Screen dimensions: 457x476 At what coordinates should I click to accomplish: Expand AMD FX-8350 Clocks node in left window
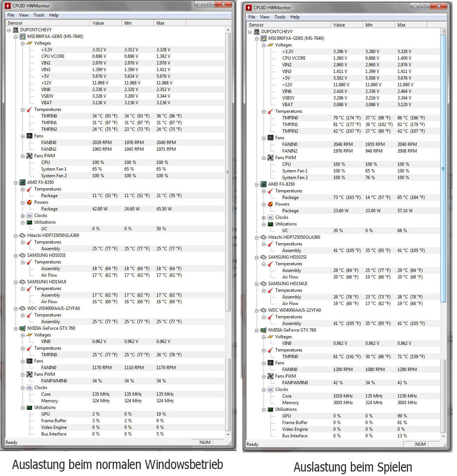pos(22,216)
